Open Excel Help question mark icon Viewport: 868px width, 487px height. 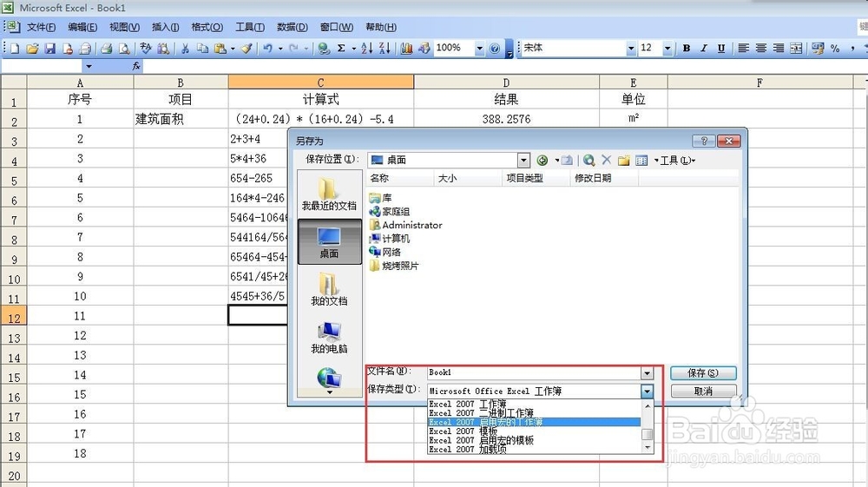click(495, 49)
